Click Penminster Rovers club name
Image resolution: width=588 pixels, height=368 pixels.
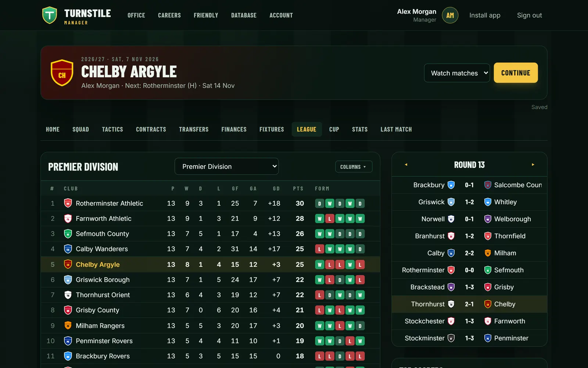[x=104, y=341]
